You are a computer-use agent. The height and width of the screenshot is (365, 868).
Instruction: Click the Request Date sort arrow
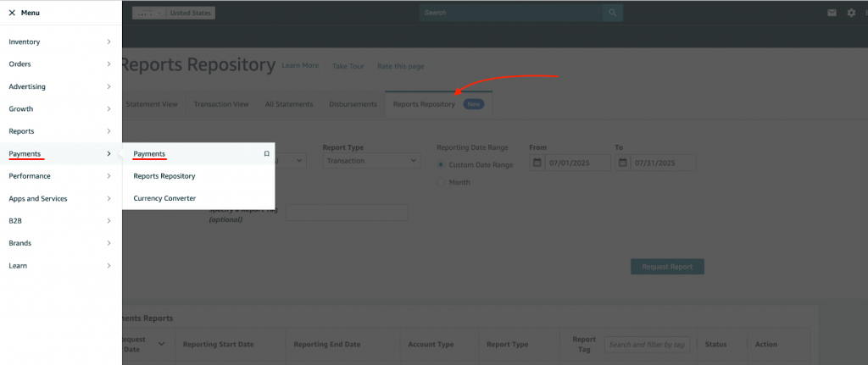pyautogui.click(x=162, y=344)
